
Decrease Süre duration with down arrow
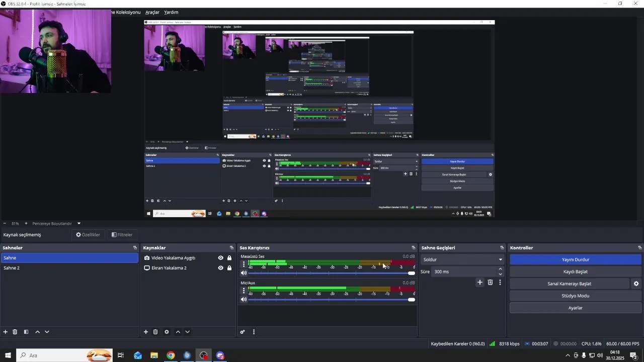click(x=500, y=274)
